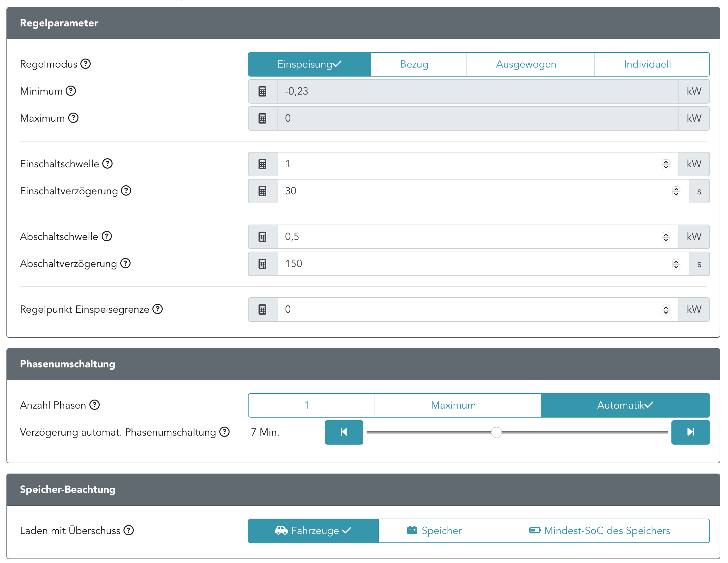Click help icon next to Regelmodus
This screenshot has width=728, height=563.
tap(86, 64)
